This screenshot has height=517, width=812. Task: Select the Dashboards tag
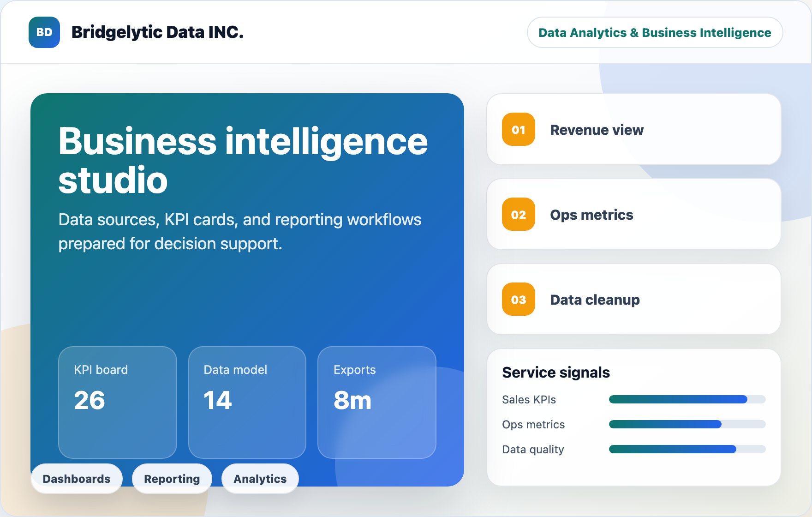tap(77, 479)
